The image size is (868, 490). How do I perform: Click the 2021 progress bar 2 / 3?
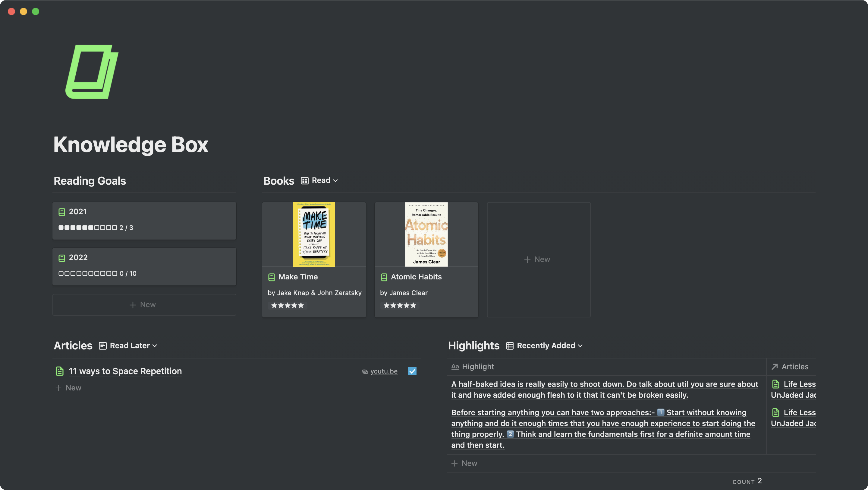[x=96, y=227]
